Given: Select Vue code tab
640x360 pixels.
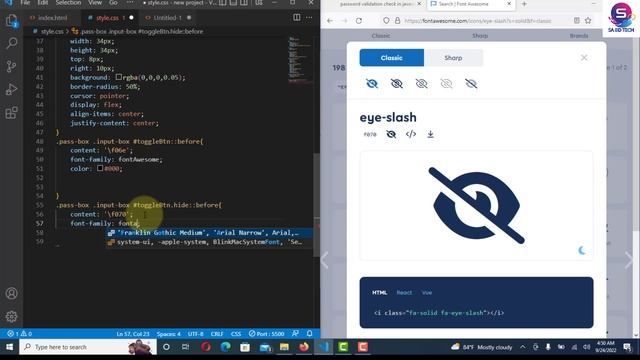Looking at the screenshot, I should pos(427,292).
